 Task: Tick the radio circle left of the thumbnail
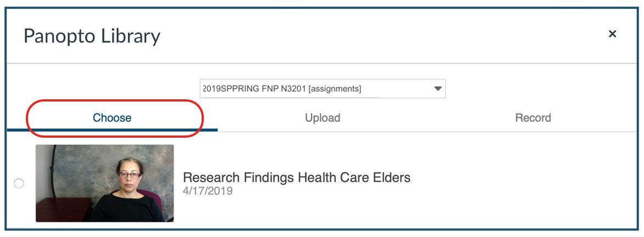tap(19, 183)
